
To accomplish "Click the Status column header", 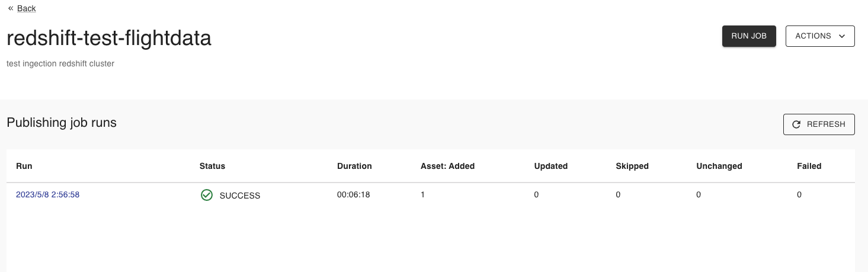I will 212,166.
